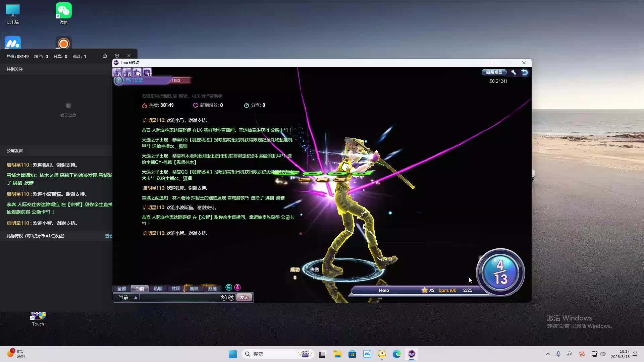Click the song progress bar Hero
The image size is (644, 362).
(384, 291)
